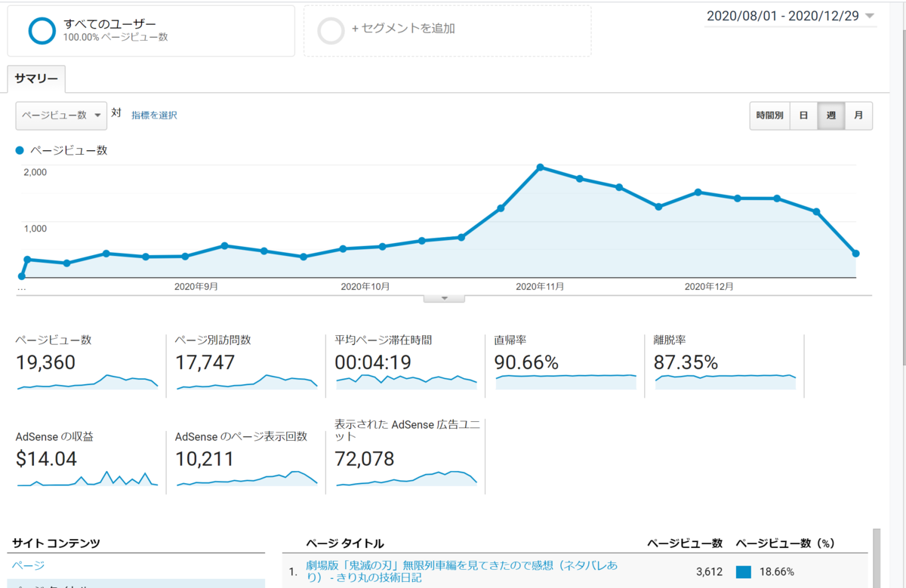Click the date range dropdown arrow
Image resolution: width=906 pixels, height=588 pixels.
click(870, 17)
